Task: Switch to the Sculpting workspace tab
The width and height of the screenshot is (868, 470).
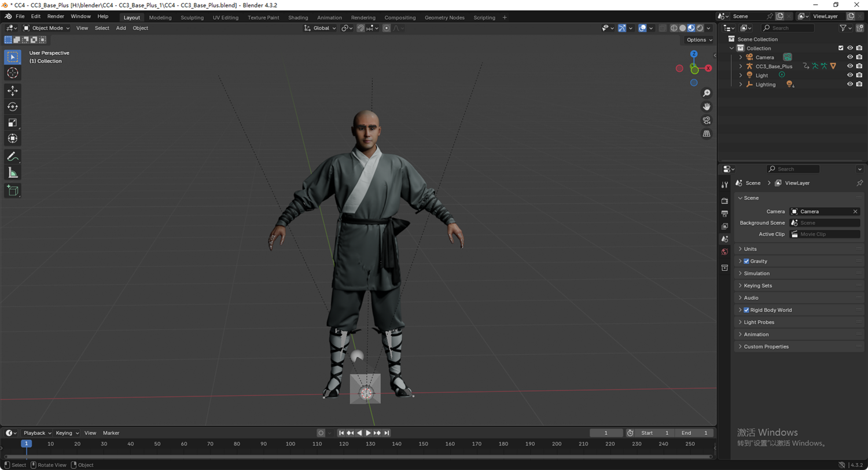Action: (192, 17)
